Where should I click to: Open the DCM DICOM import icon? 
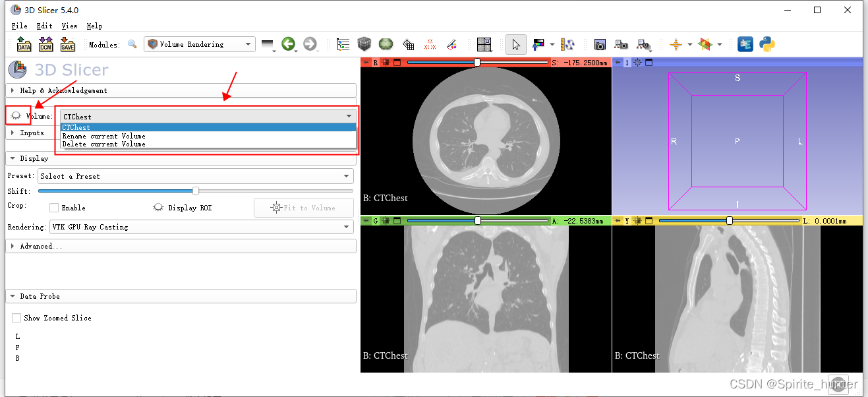tap(45, 44)
